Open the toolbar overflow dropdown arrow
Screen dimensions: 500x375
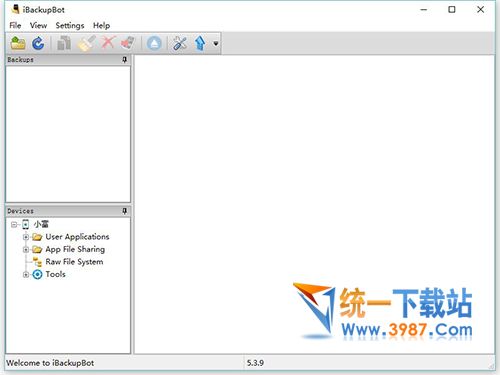(216, 43)
